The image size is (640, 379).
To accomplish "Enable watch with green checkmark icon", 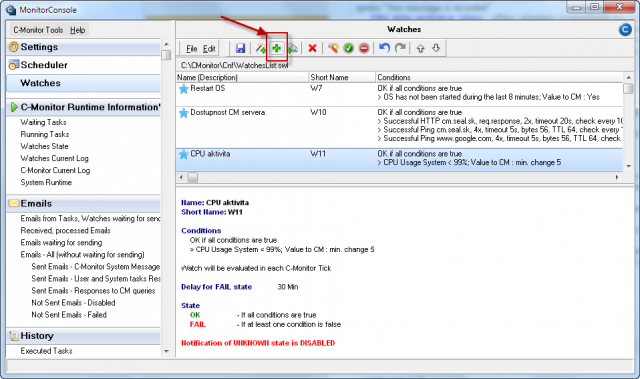I will coord(348,48).
